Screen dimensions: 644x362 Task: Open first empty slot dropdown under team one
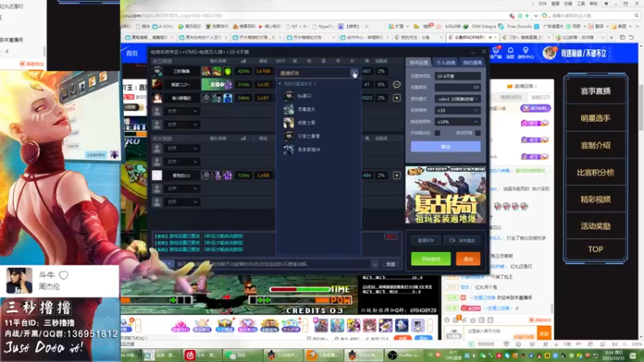182,111
